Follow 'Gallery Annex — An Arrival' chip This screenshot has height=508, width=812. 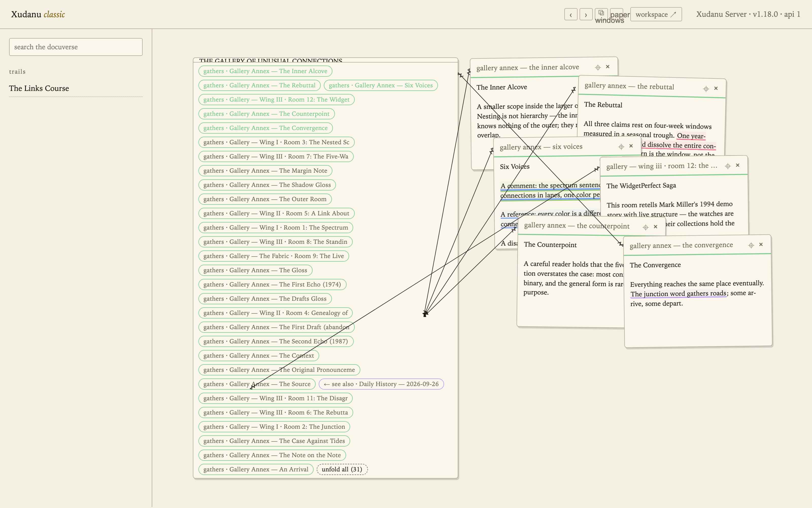coord(256,469)
